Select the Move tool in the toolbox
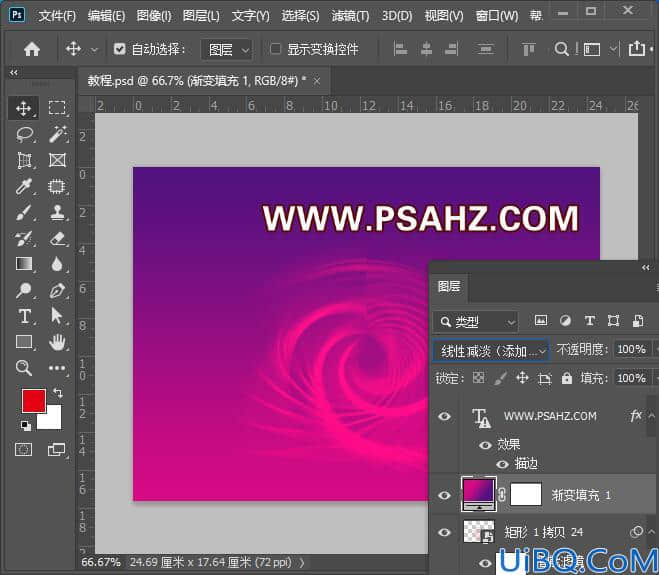The width and height of the screenshot is (659, 575). click(x=24, y=108)
